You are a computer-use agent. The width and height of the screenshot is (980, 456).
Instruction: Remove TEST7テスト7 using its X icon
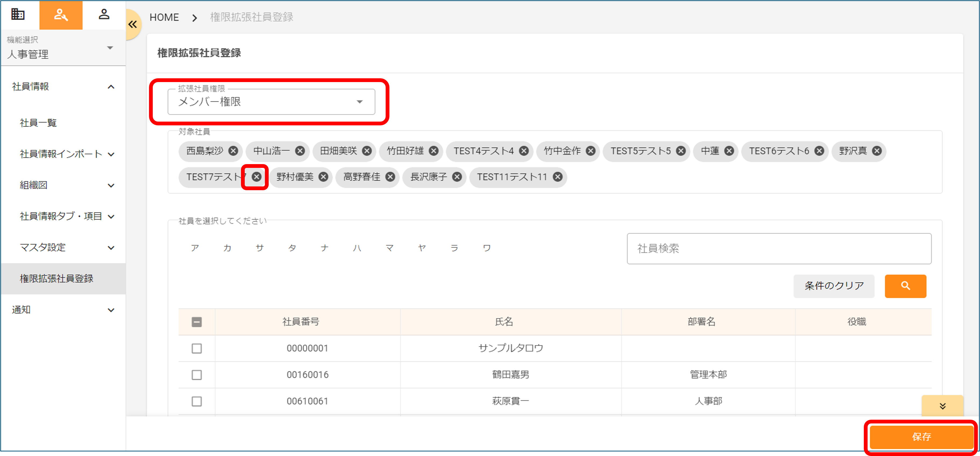pyautogui.click(x=256, y=176)
